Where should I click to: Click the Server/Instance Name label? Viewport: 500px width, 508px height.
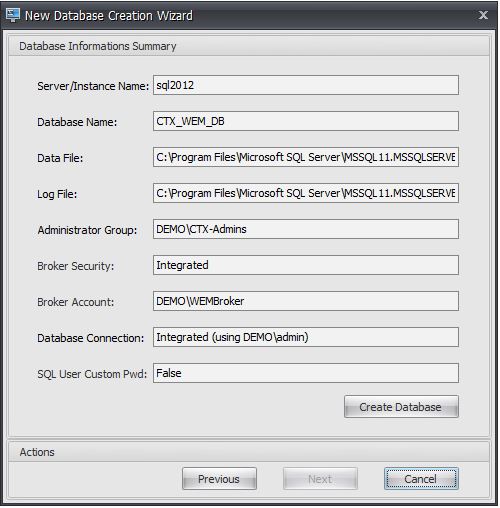[93, 86]
